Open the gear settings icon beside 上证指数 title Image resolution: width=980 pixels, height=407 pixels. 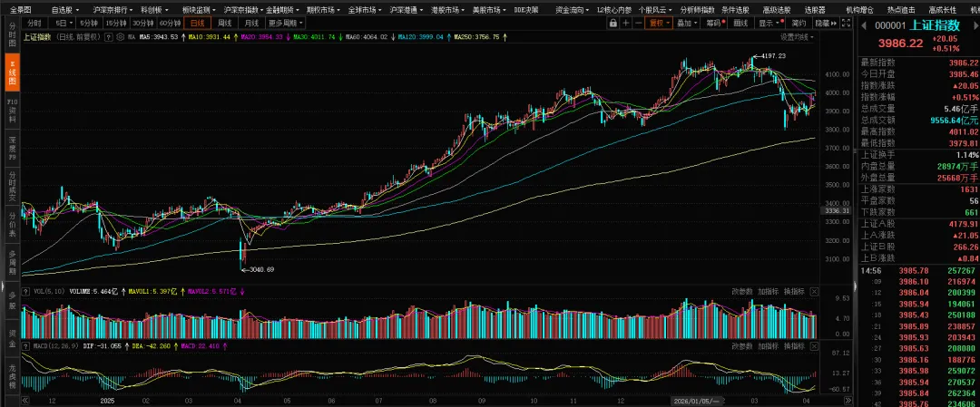(119, 37)
